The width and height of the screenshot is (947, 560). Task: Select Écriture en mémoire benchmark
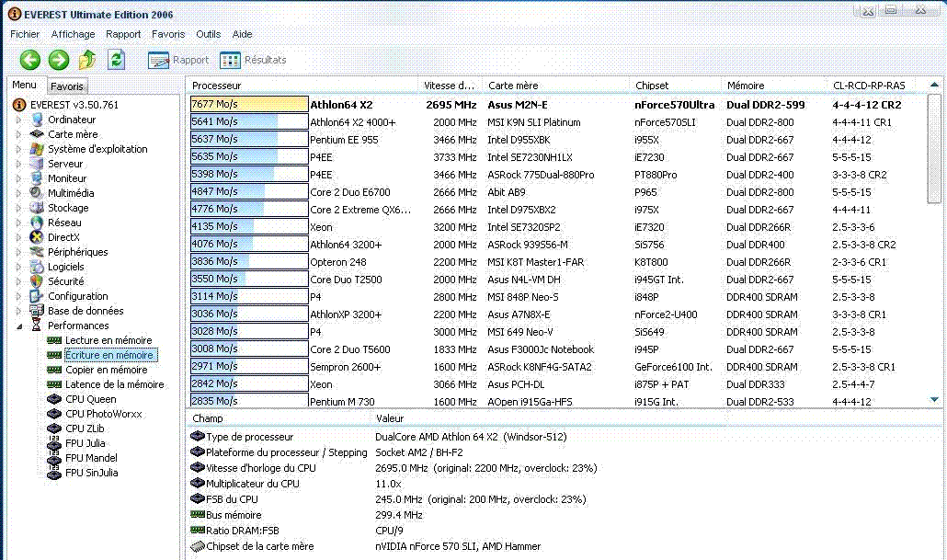(109, 355)
